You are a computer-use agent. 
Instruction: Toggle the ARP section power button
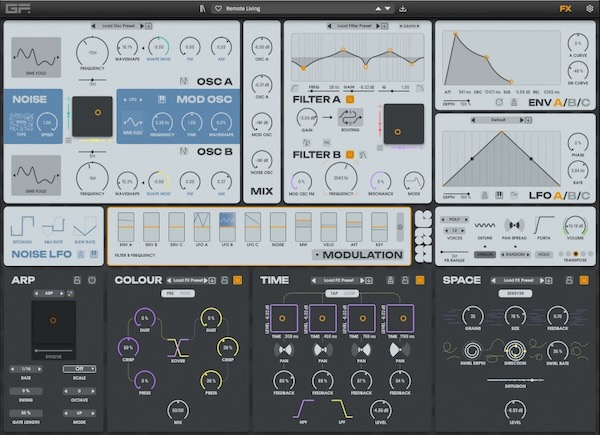click(91, 280)
